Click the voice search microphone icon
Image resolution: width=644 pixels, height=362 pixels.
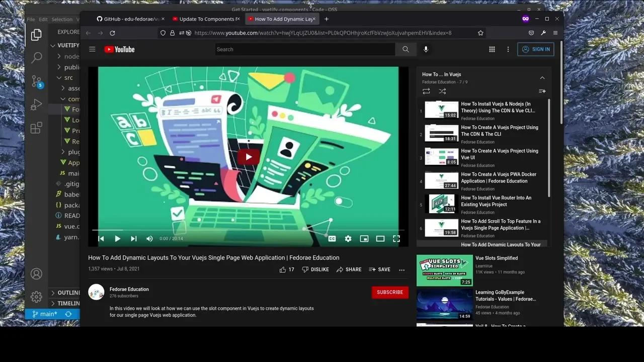pyautogui.click(x=426, y=49)
